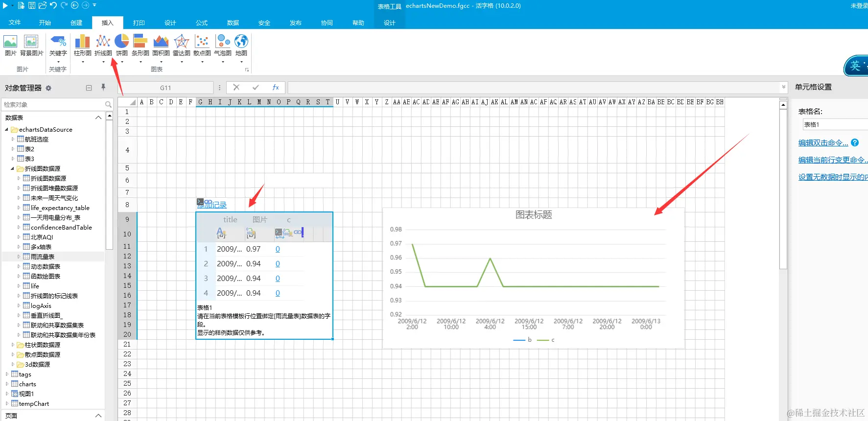Run the app with the play icon

tap(5, 5)
